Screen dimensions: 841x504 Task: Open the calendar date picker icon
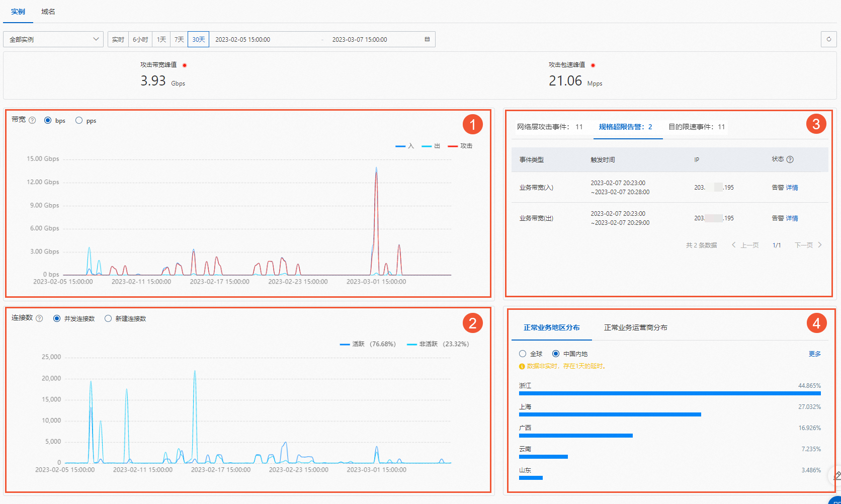click(427, 39)
